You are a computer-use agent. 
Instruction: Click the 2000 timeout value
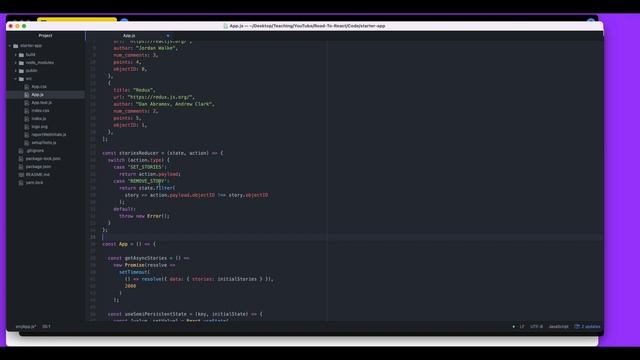(130, 286)
